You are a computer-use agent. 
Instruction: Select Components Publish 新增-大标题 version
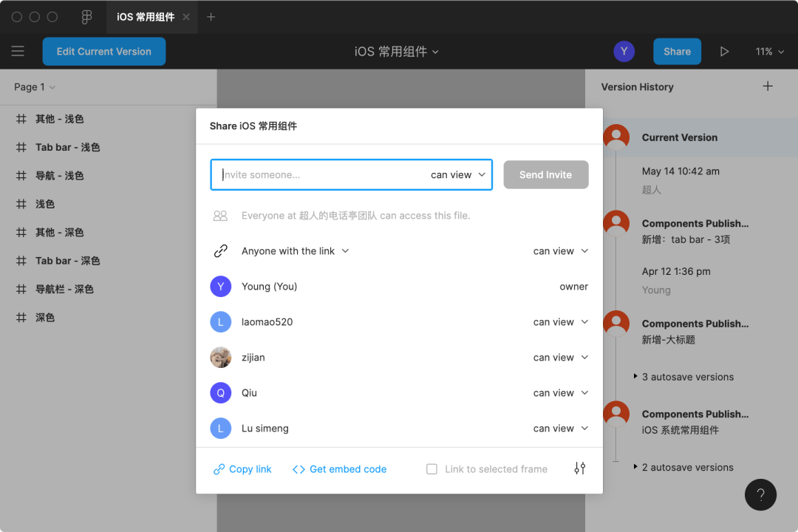pyautogui.click(x=695, y=332)
